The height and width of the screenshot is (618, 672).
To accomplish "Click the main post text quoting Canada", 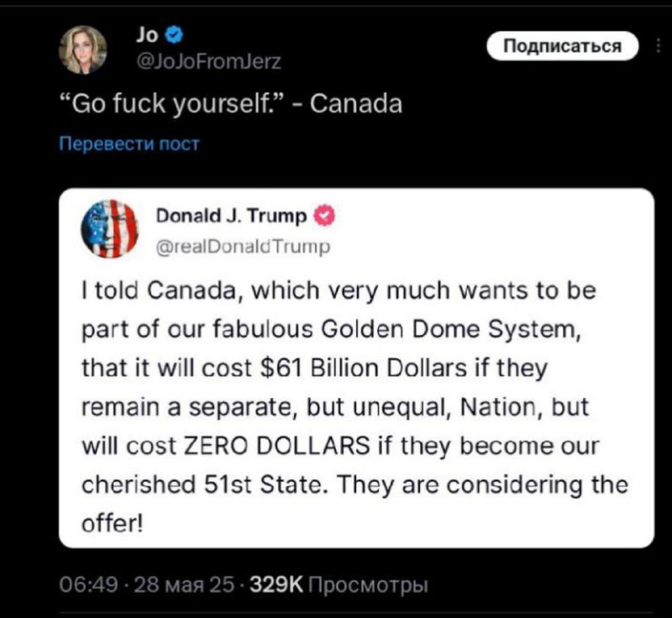I will 230,104.
